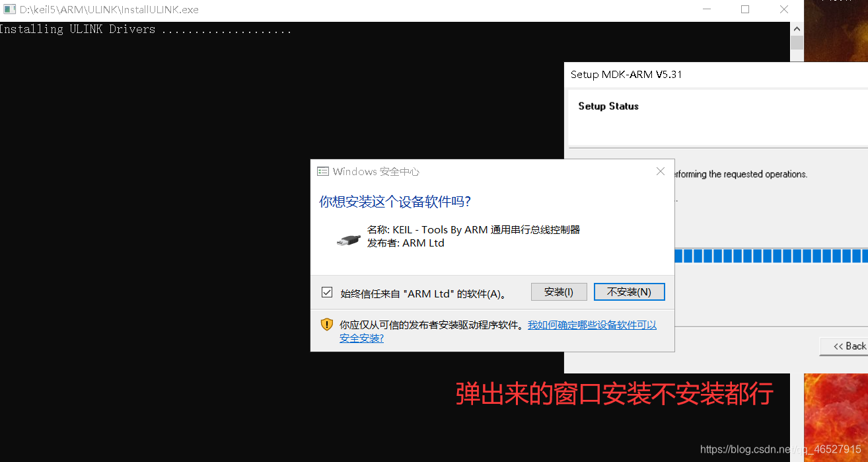Click the 安装(I) install button
This screenshot has height=462, width=868.
(x=559, y=292)
